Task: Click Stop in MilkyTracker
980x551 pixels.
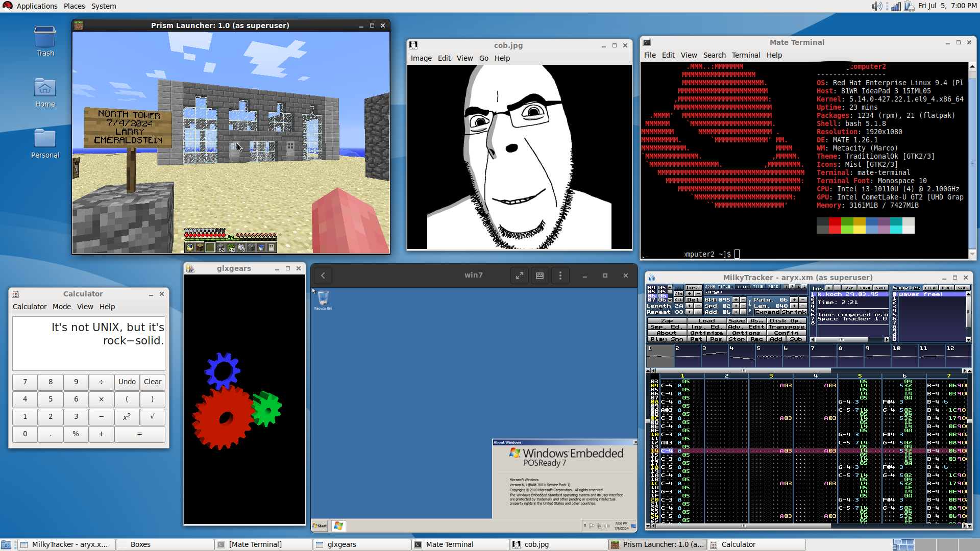Action: [x=737, y=339]
